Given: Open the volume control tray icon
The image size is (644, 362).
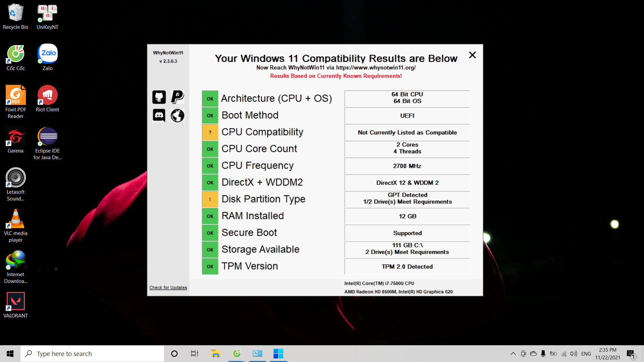Looking at the screenshot, I should point(574,354).
